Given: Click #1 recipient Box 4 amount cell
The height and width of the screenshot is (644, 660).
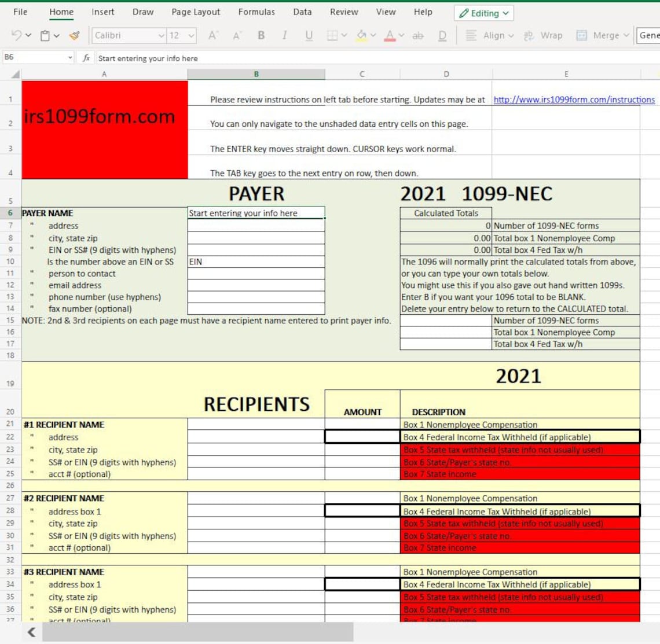Looking at the screenshot, I should [x=362, y=437].
